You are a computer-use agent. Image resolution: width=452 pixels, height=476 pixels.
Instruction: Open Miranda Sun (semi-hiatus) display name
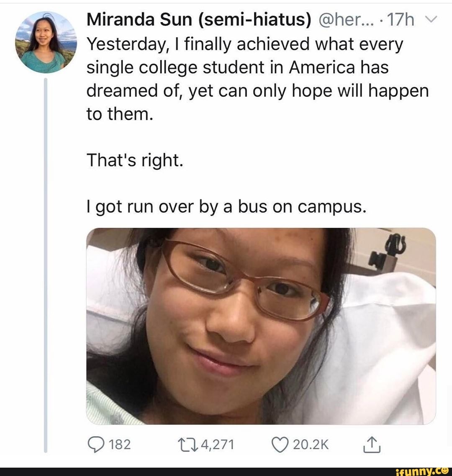pos(198,21)
